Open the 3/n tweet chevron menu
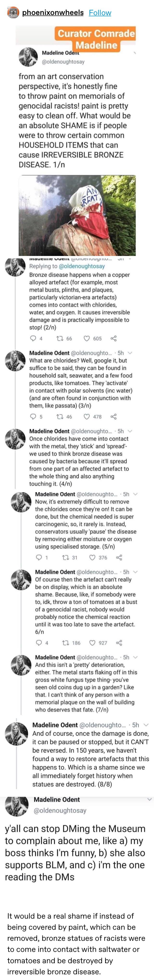Screen dimensions: 154x980 pyautogui.click(x=131, y=353)
